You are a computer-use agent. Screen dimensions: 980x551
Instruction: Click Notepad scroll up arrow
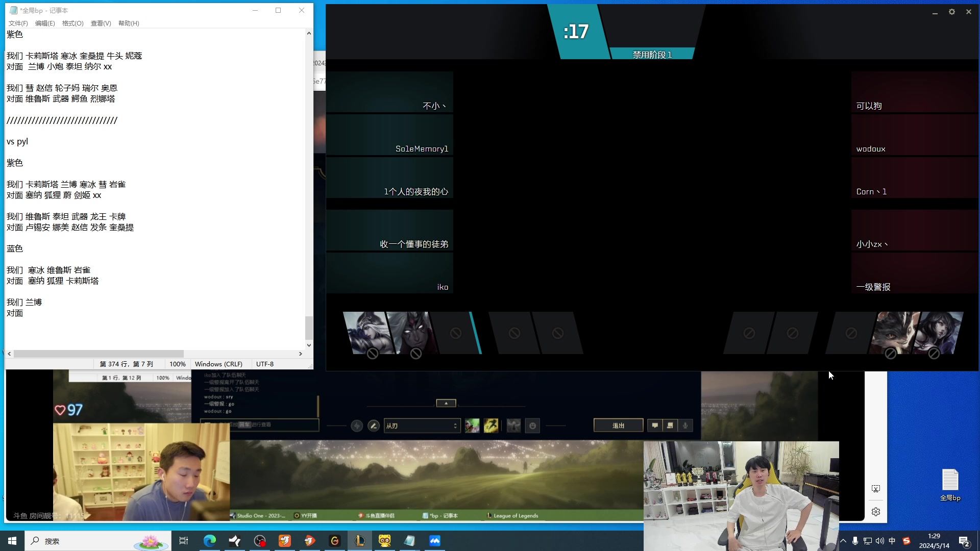309,33
